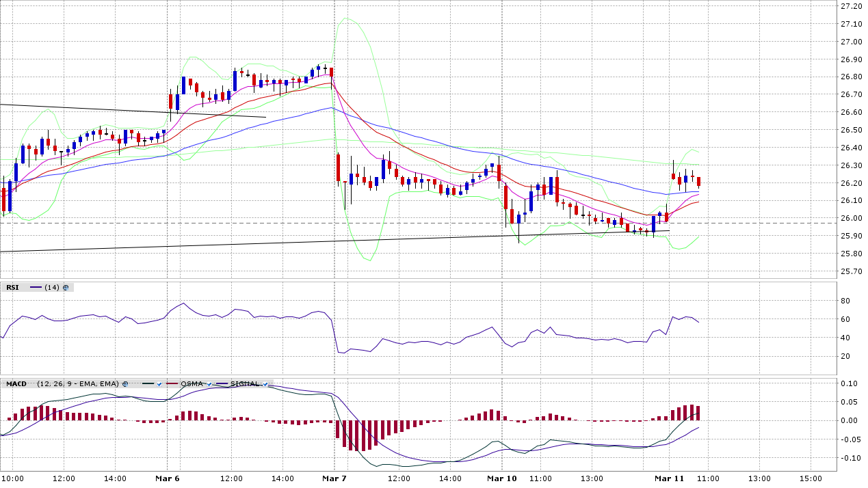The image size is (868, 488).
Task: Open MACD indicator settings globe icon
Action: [x=125, y=384]
